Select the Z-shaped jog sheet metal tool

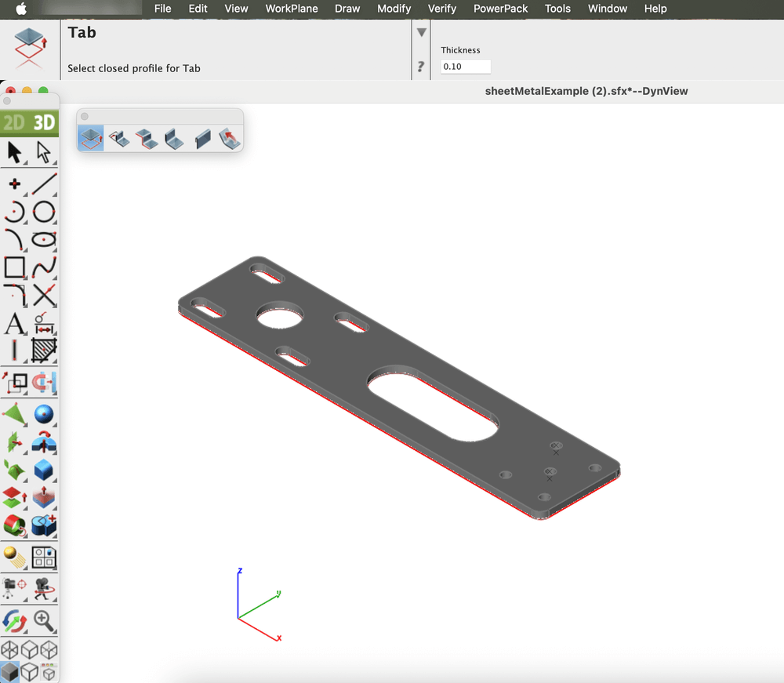(147, 139)
